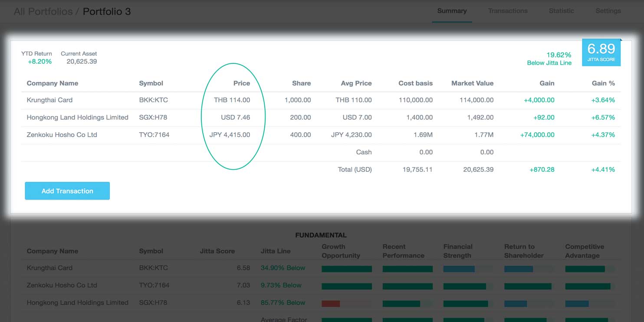Click the 6.89 Jitta Score badge
The image size is (644, 322).
point(601,53)
